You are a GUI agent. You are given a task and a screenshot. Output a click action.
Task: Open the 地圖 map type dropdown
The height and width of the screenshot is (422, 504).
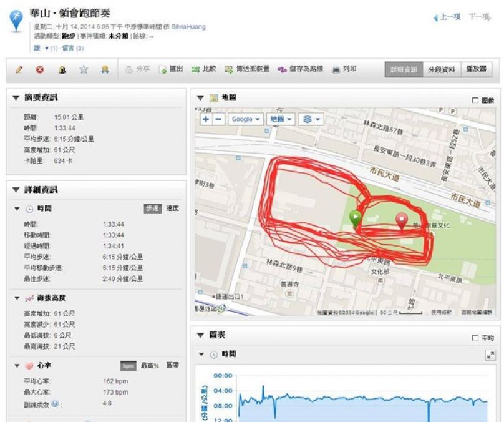pos(280,119)
